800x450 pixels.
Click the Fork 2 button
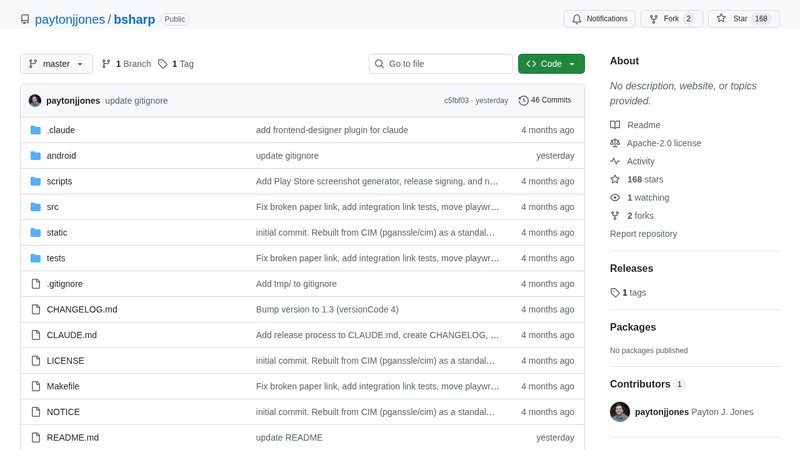[671, 19]
